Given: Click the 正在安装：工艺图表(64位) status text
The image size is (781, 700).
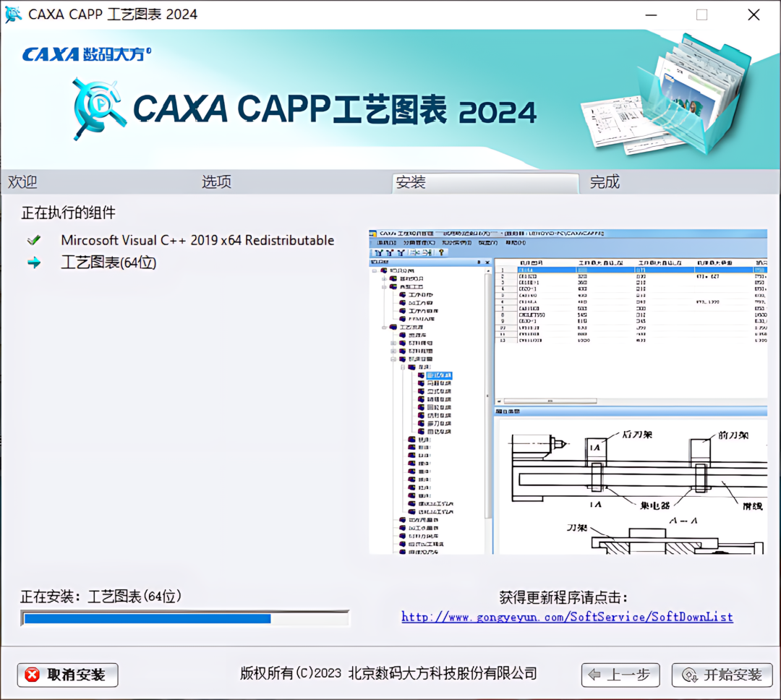Looking at the screenshot, I should pos(101,597).
